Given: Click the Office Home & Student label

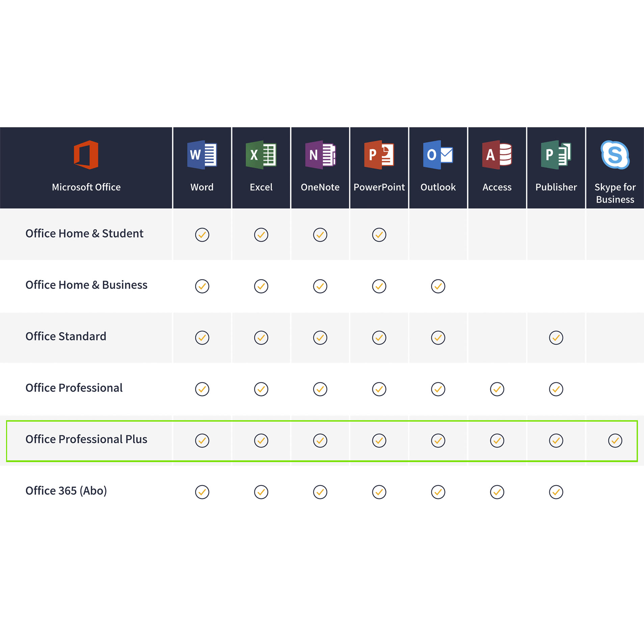Looking at the screenshot, I should [84, 233].
